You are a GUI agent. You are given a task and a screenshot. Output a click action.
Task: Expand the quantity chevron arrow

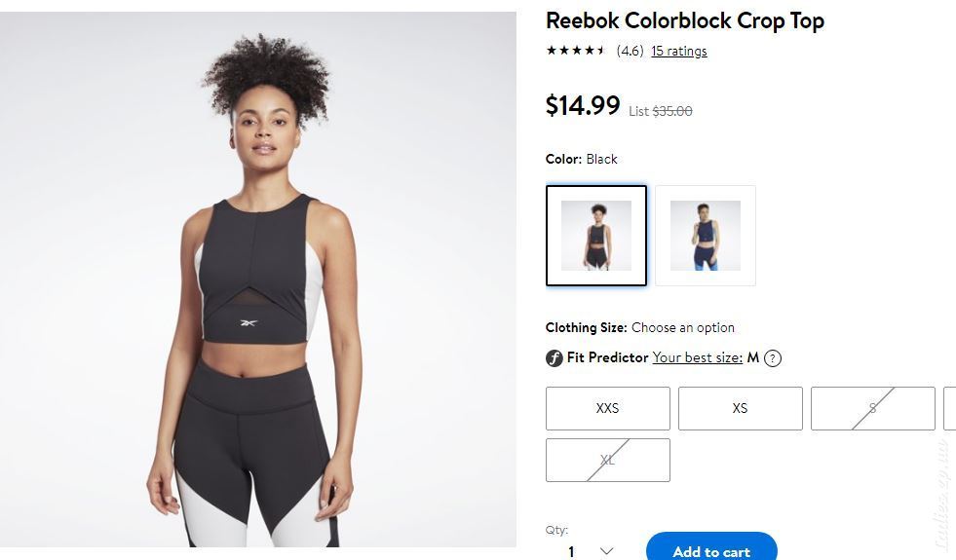coord(606,551)
